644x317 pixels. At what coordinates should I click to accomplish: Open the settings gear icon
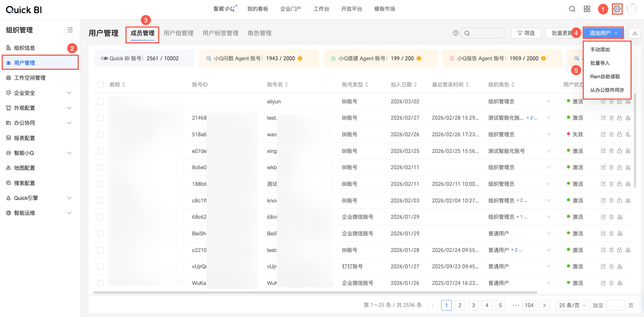point(617,9)
